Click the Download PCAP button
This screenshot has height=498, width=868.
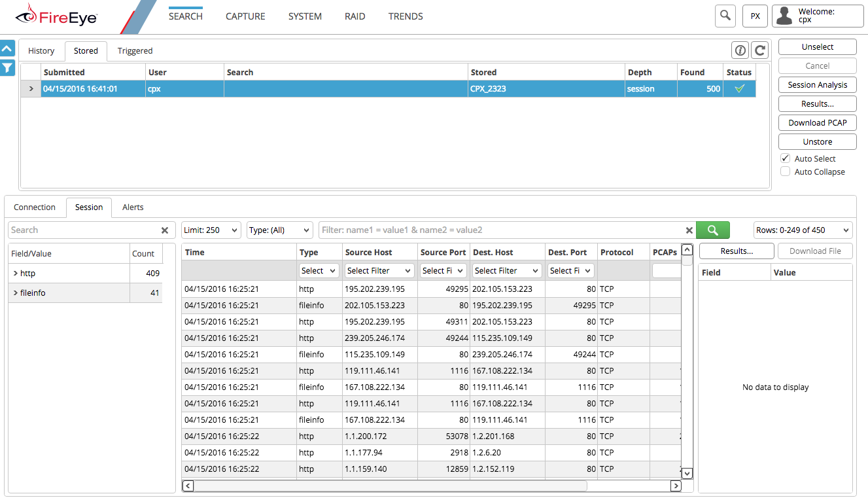[818, 123]
